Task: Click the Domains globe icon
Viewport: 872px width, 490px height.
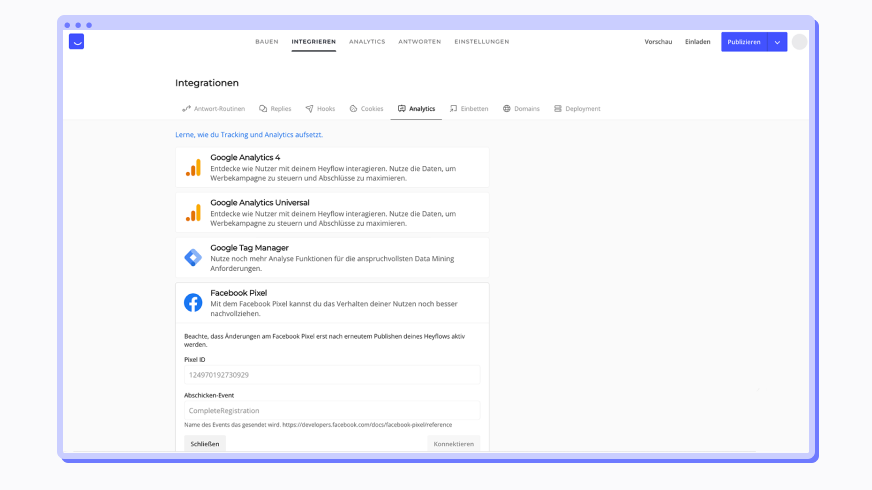Action: point(507,108)
